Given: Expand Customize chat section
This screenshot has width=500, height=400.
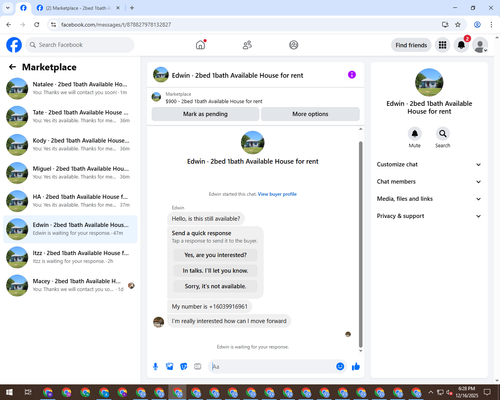Looking at the screenshot, I should [x=429, y=164].
